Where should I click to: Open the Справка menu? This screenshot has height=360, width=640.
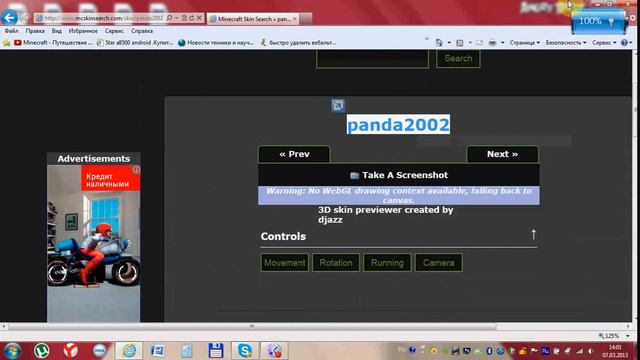142,31
